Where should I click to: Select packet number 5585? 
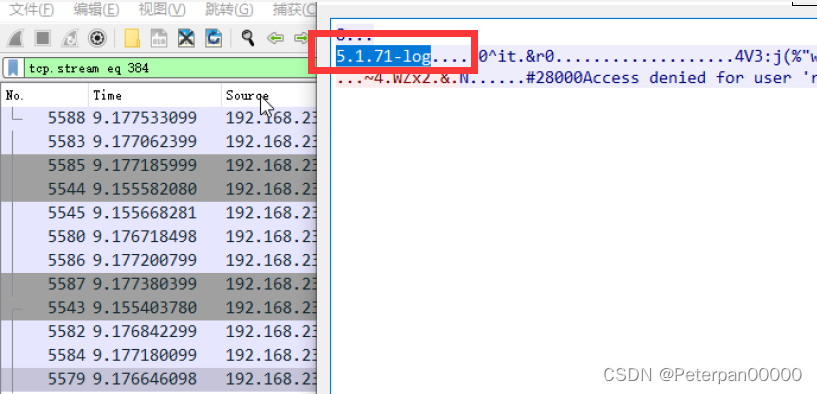pos(158,166)
